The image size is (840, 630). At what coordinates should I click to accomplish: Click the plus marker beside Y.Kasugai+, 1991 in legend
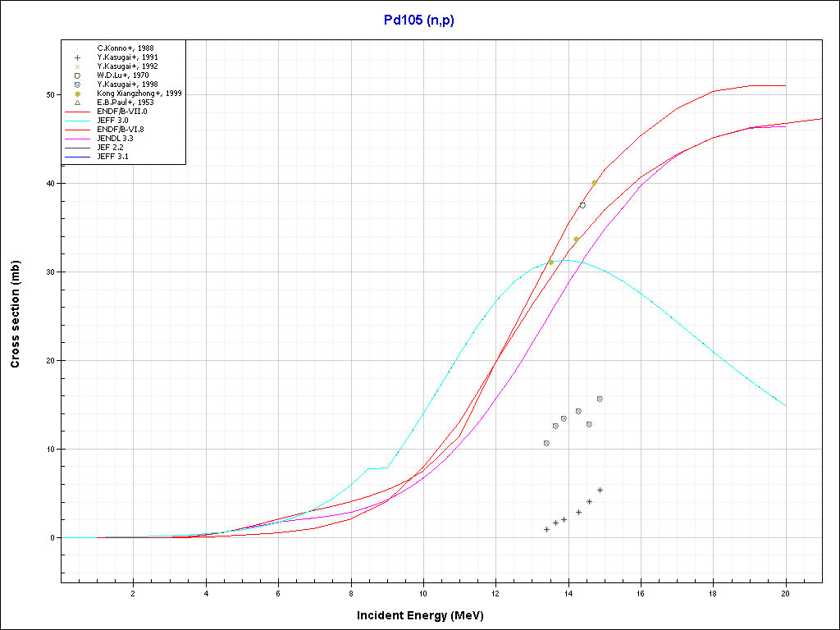pos(77,57)
